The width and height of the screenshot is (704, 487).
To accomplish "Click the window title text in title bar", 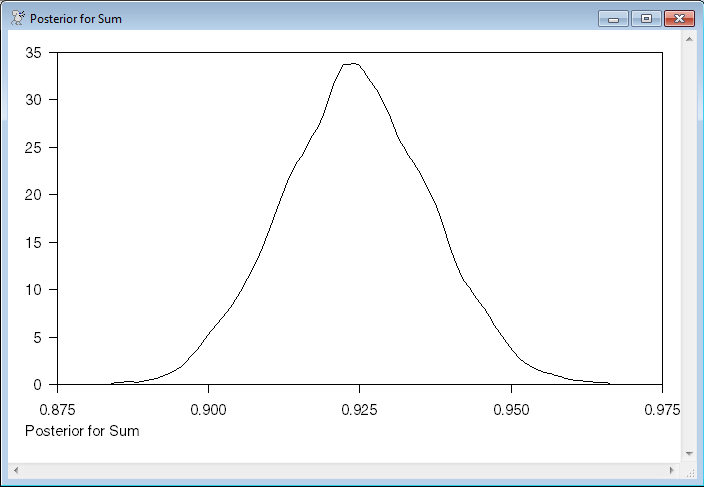I will point(76,19).
